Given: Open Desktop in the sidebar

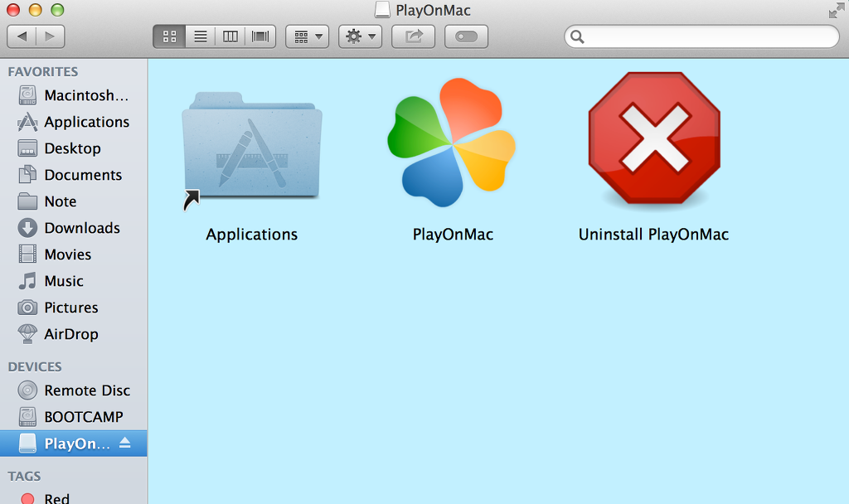Looking at the screenshot, I should click(74, 148).
